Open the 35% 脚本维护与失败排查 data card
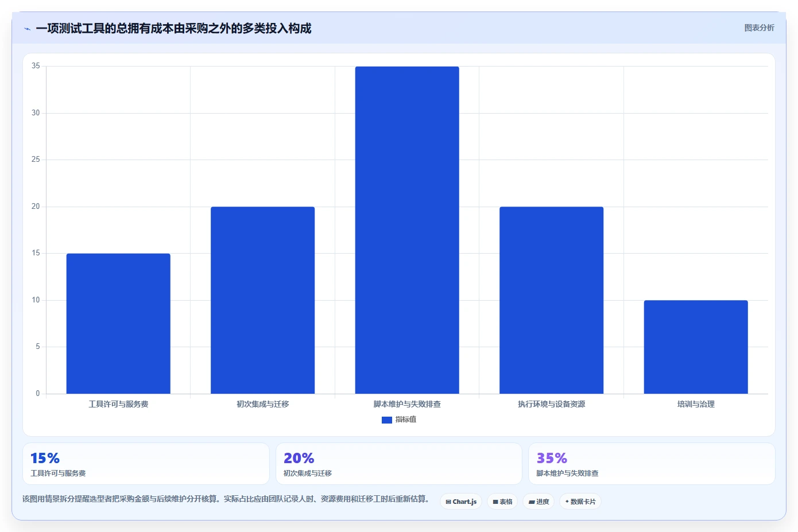798x532 pixels. 652,464
